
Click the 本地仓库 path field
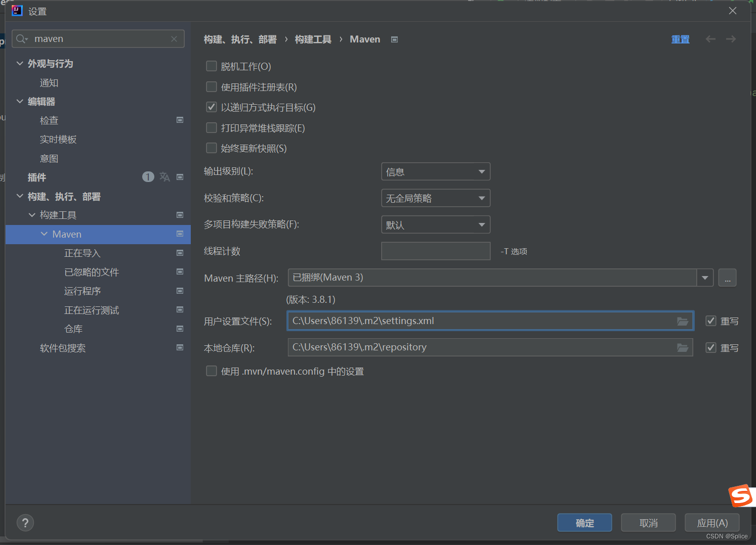490,347
